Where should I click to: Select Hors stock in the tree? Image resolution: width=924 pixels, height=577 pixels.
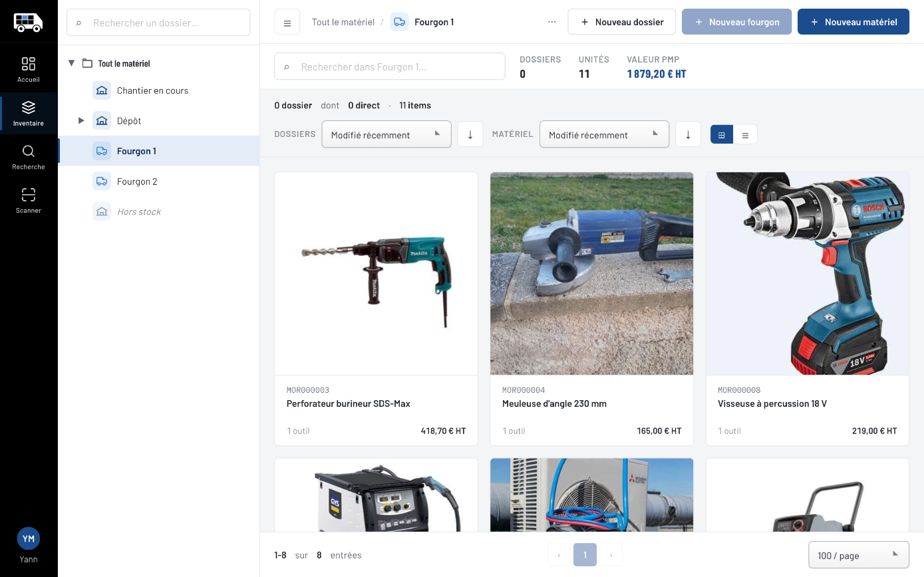(x=159, y=211)
